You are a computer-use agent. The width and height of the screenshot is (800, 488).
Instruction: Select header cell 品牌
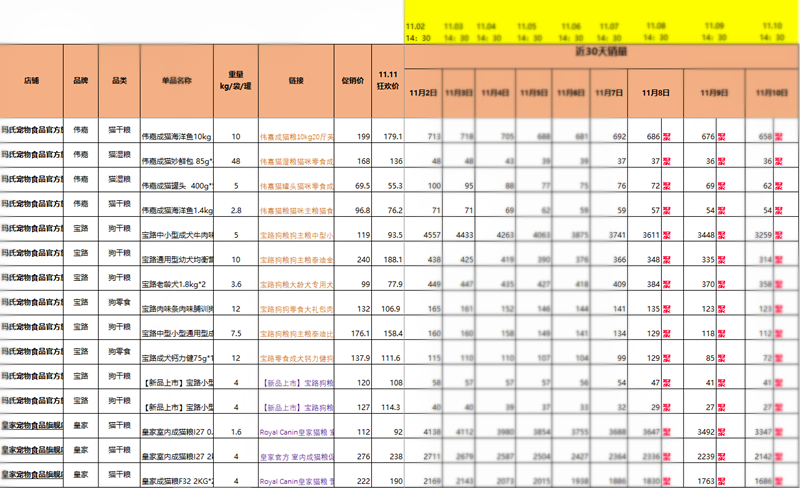click(x=81, y=81)
